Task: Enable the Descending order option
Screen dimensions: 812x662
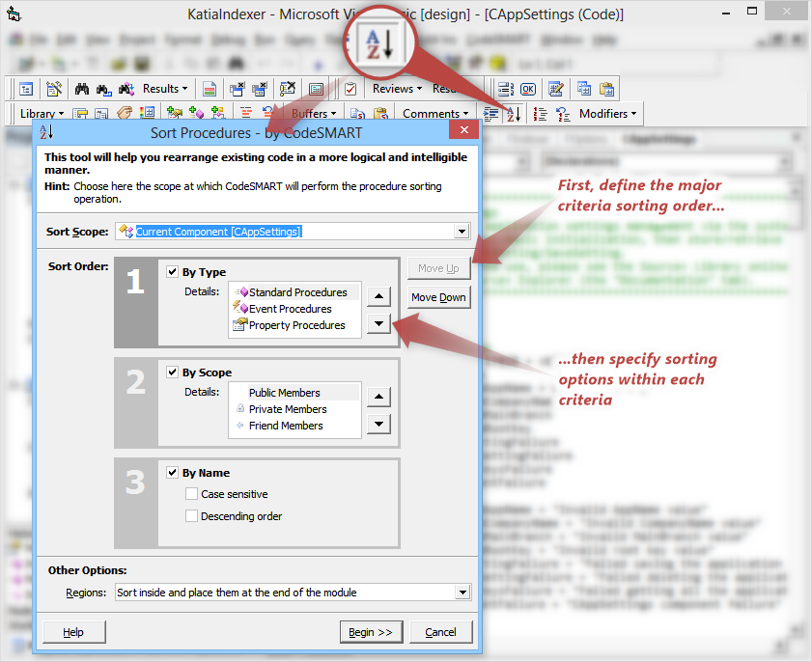Action: [x=191, y=516]
